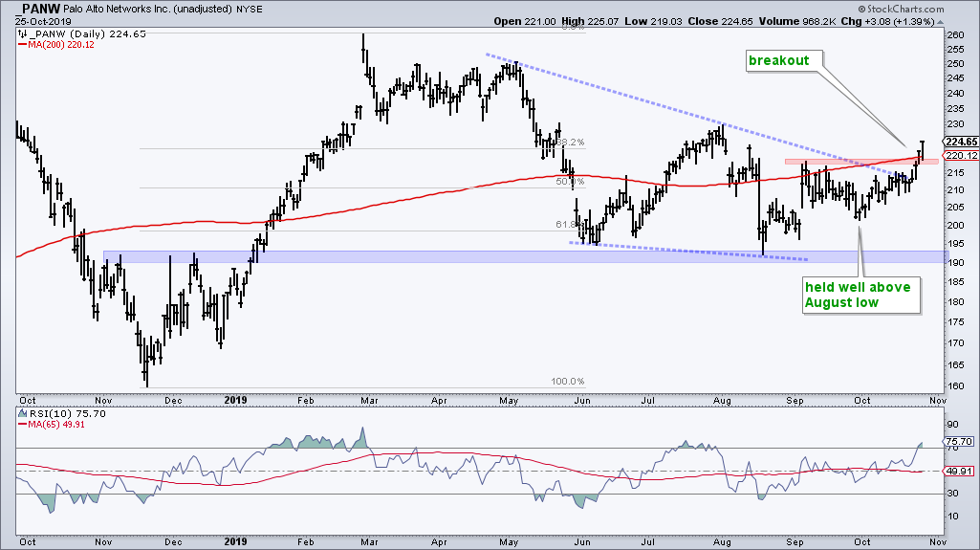The width and height of the screenshot is (980, 550).
Task: Click the Volume 968.2K value
Action: pos(796,21)
